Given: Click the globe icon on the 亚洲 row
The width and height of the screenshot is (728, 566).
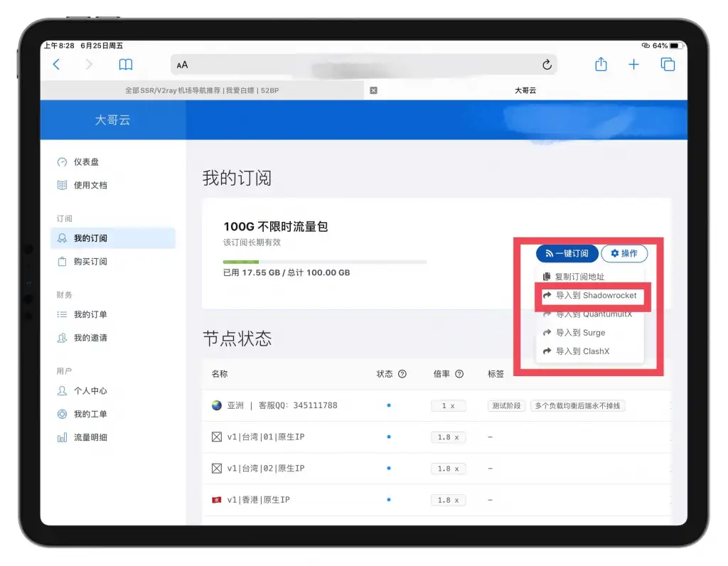Looking at the screenshot, I should click(x=216, y=405).
